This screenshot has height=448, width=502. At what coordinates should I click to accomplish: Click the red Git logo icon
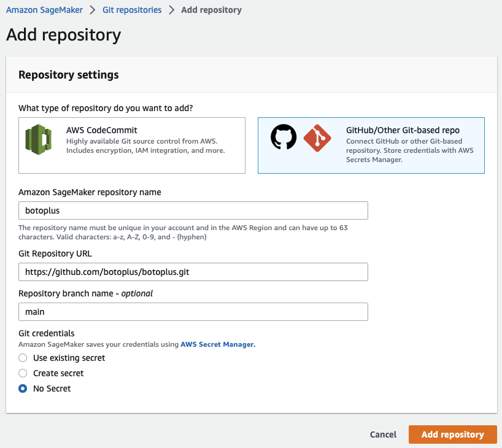pos(317,138)
